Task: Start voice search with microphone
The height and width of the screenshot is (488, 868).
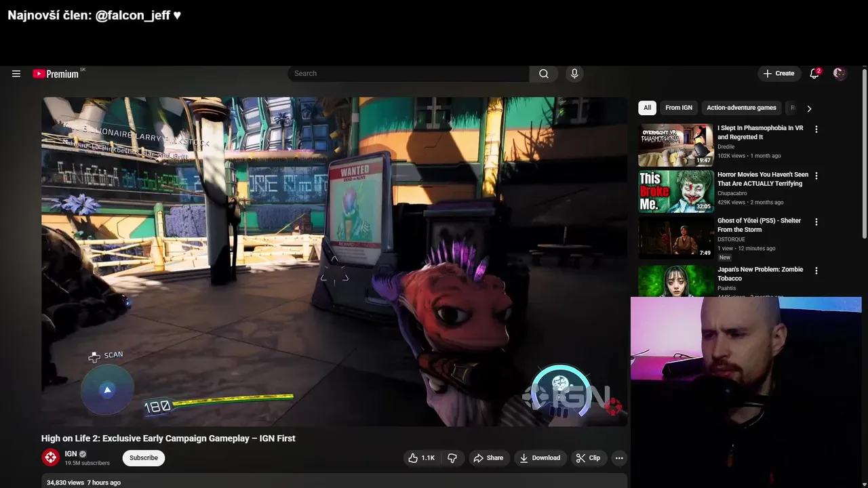Action: point(574,74)
